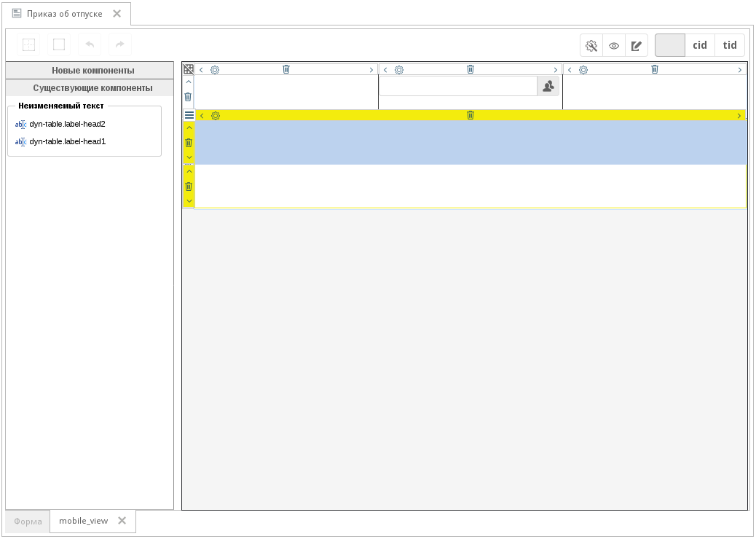
Task: Click the pencil edit button
Action: pyautogui.click(x=637, y=46)
